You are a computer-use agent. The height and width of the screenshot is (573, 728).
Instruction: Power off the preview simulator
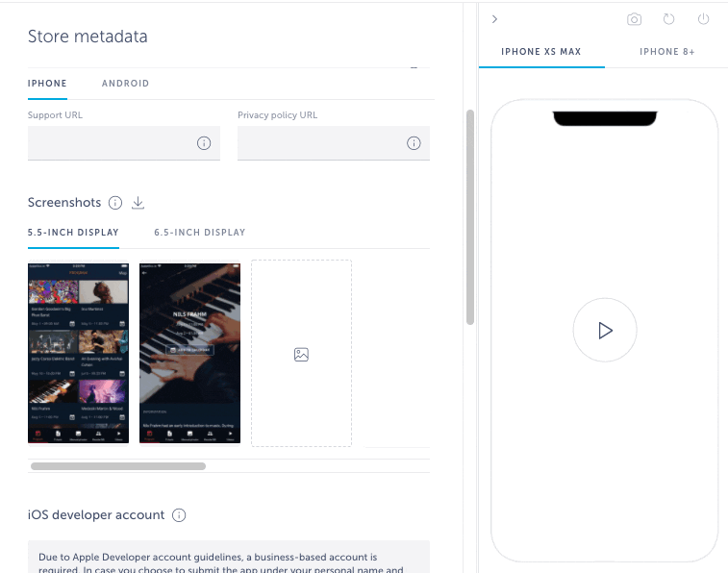(x=703, y=19)
